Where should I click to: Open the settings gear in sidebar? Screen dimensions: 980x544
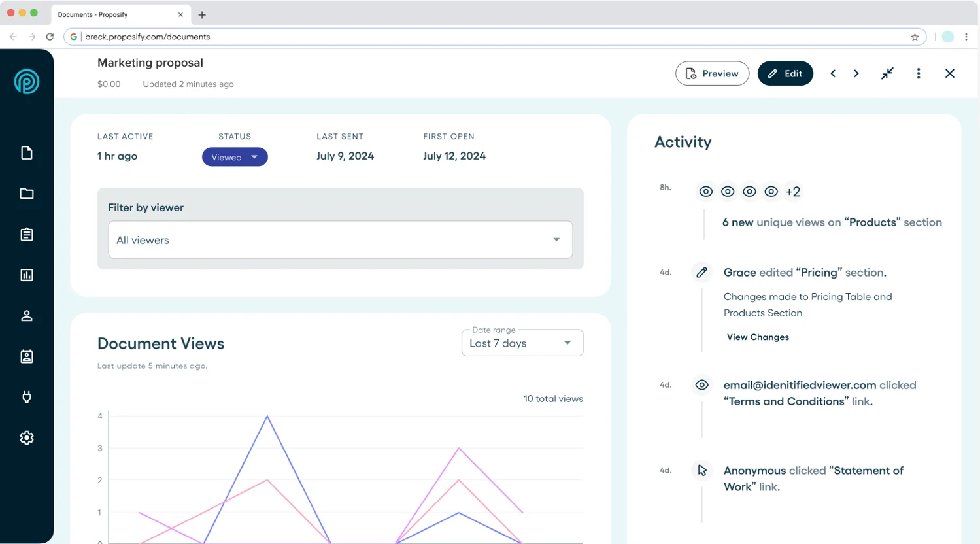tap(27, 438)
